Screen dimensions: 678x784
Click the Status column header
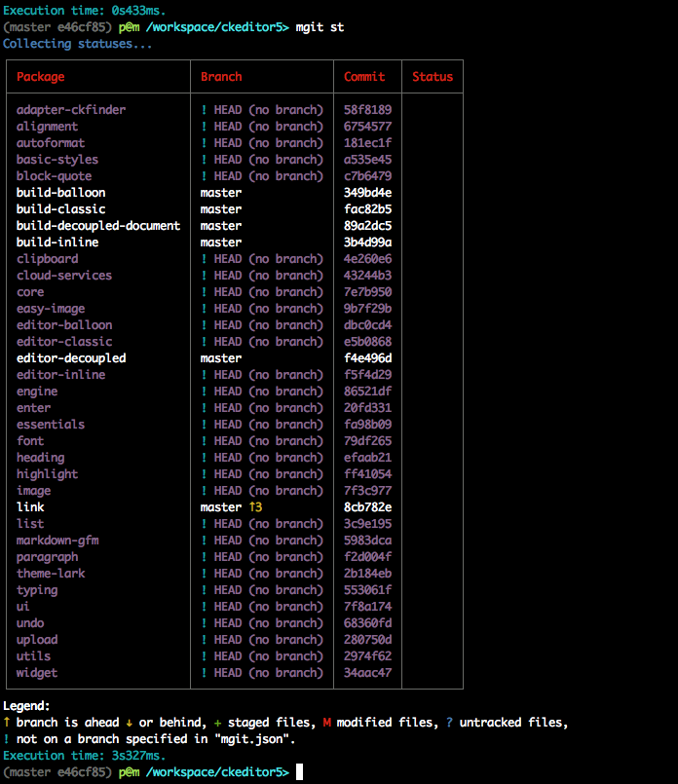pyautogui.click(x=433, y=77)
